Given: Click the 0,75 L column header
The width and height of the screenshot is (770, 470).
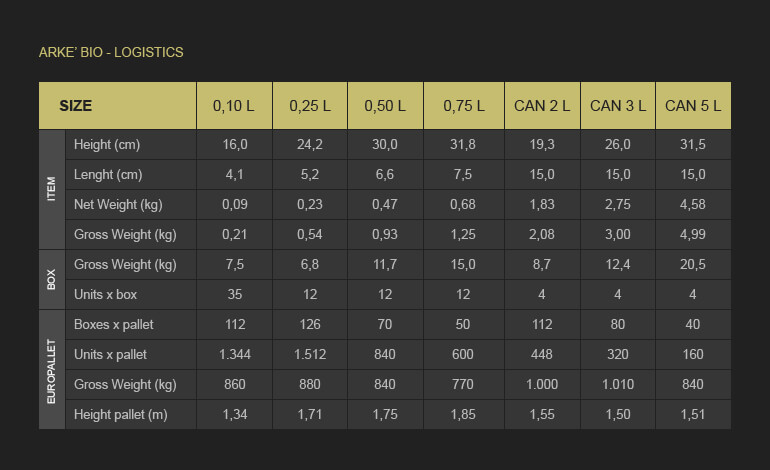Looking at the screenshot, I should [x=464, y=106].
